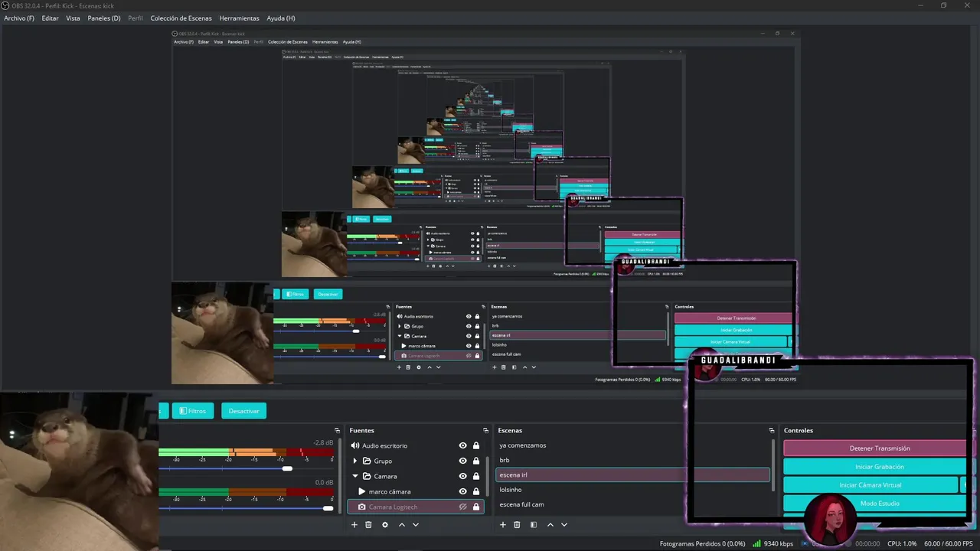The width and height of the screenshot is (980, 551).
Task: Start recording with Iniciar Grabación
Action: 874,467
